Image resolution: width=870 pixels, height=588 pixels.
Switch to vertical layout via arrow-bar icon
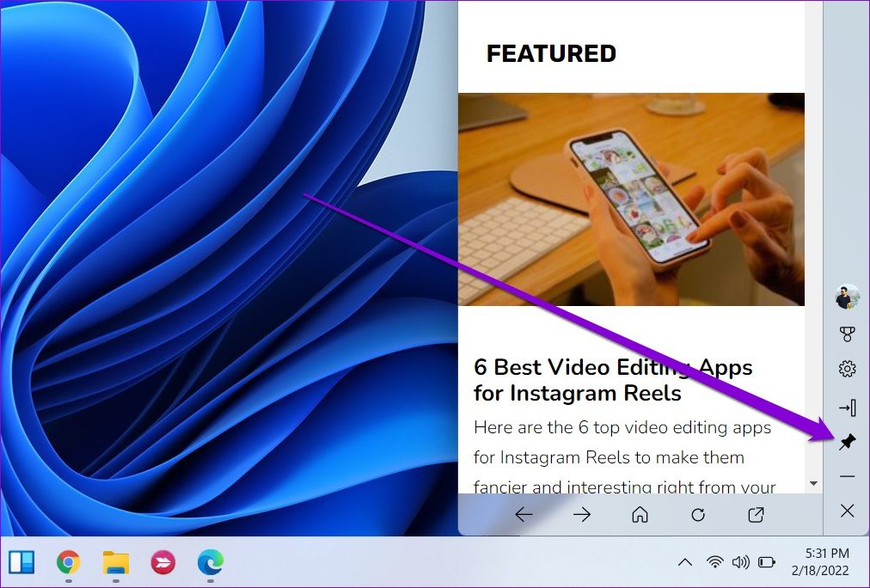pyautogui.click(x=847, y=407)
